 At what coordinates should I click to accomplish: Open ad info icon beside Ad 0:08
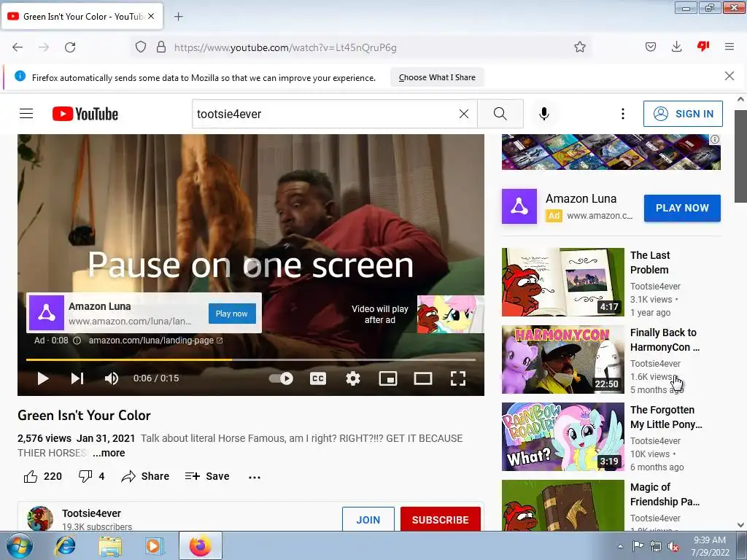click(x=77, y=341)
